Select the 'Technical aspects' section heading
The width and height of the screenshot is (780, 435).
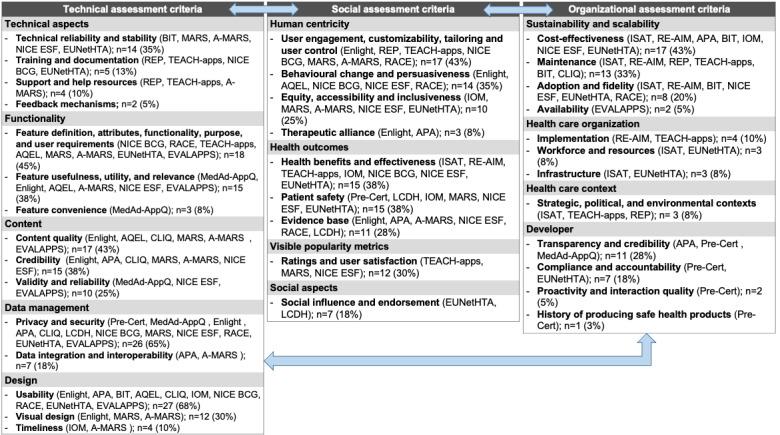[47, 24]
